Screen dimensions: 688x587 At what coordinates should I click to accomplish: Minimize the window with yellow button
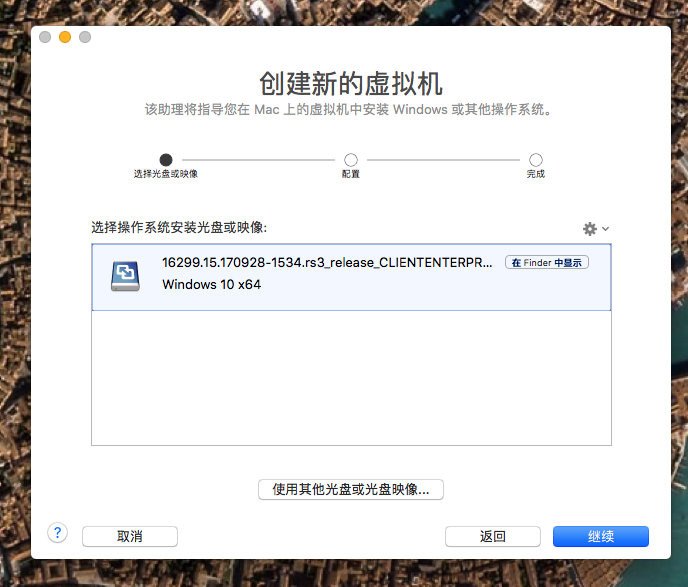(x=65, y=37)
